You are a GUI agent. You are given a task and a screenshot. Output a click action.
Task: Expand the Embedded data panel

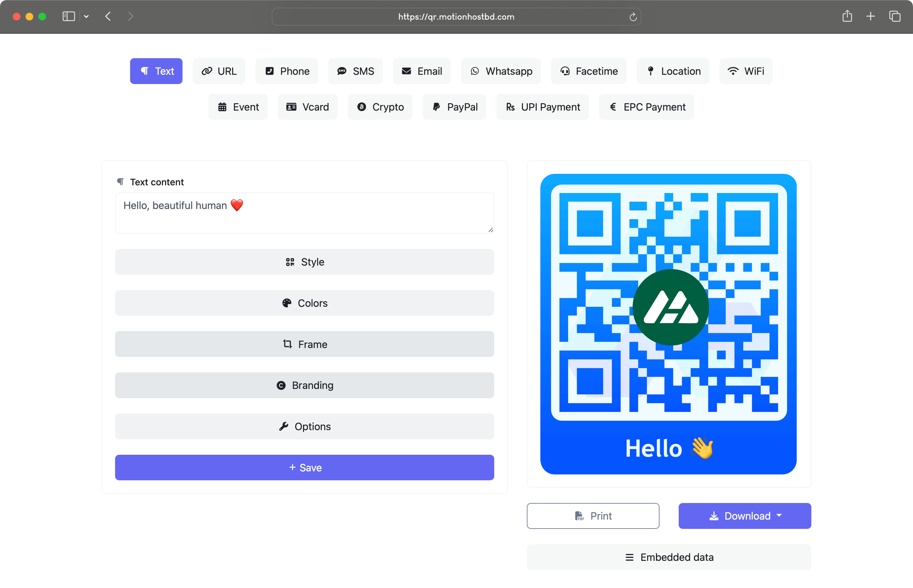click(669, 557)
